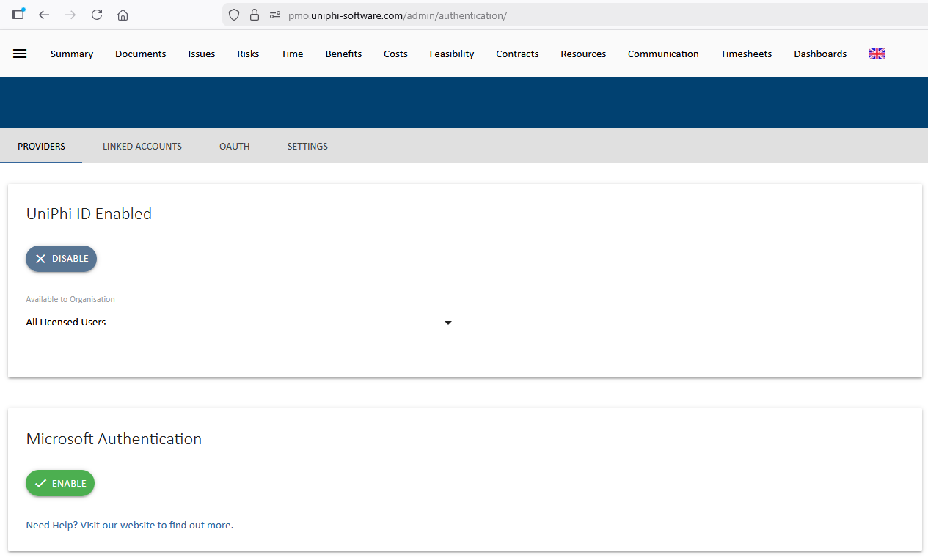Open the Contracts menu

pyautogui.click(x=517, y=54)
